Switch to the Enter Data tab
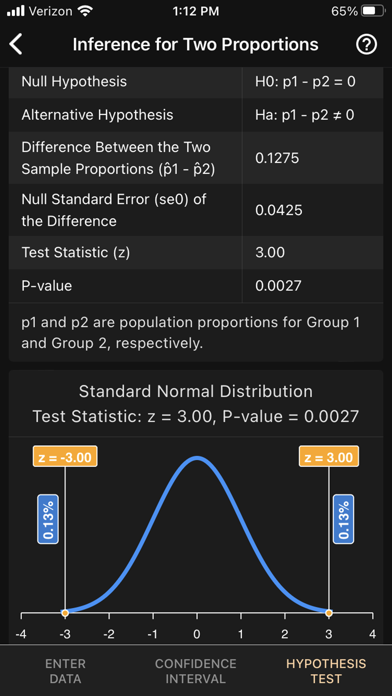The width and height of the screenshot is (392, 696). tap(65, 671)
